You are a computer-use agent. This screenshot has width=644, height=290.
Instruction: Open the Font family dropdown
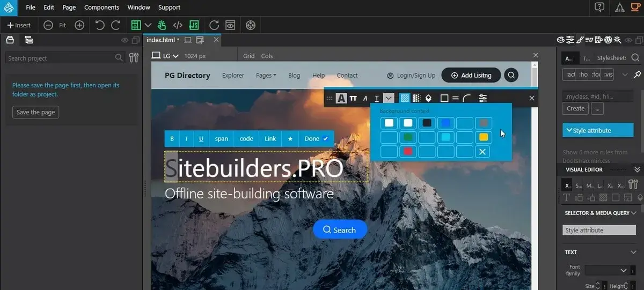click(607, 270)
